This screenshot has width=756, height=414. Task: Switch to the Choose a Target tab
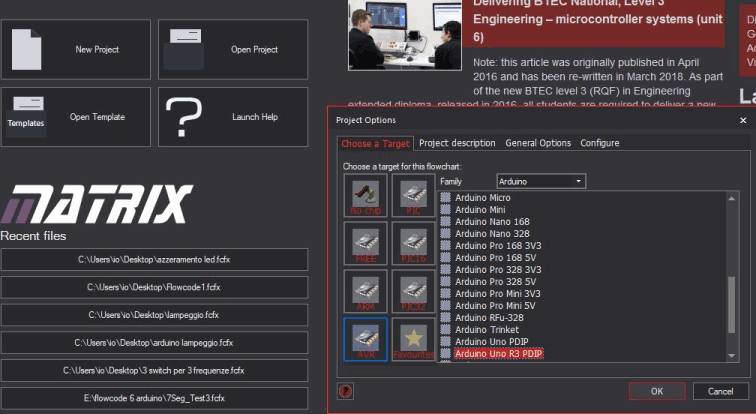click(375, 143)
